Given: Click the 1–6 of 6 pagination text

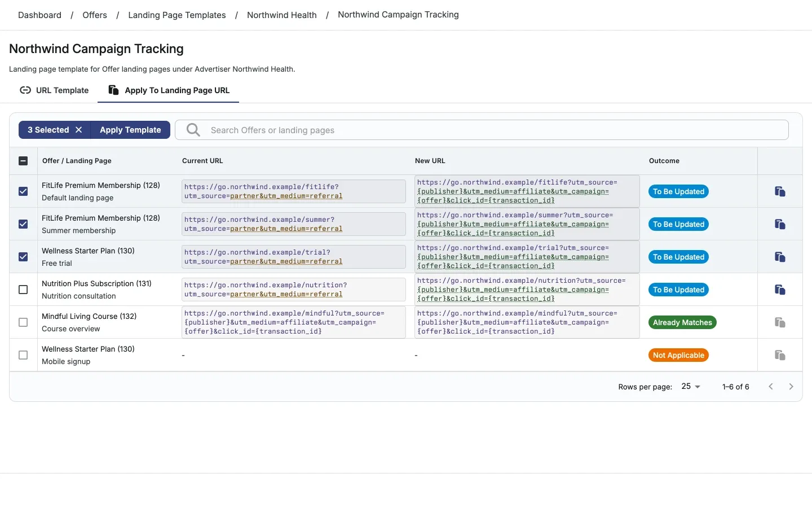Looking at the screenshot, I should pyautogui.click(x=736, y=387).
